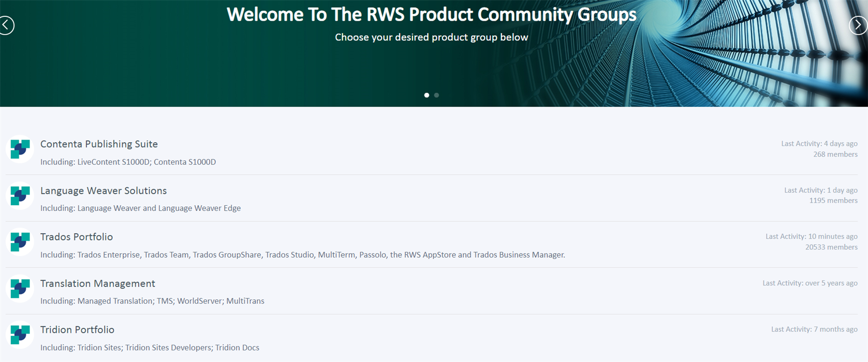Click 'Last Activity: 1 day ago' text
This screenshot has width=868, height=362.
coord(821,190)
